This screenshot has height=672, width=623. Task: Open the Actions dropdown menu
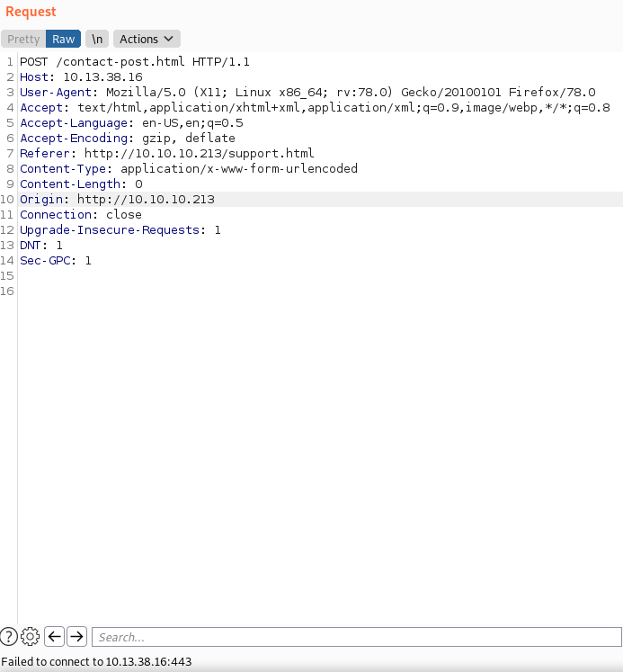click(x=147, y=39)
